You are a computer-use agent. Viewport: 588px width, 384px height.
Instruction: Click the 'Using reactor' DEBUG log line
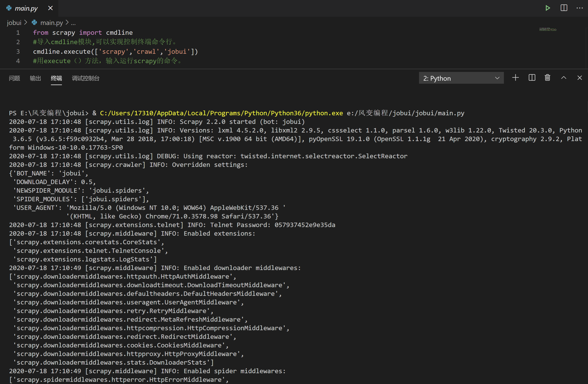pos(208,156)
